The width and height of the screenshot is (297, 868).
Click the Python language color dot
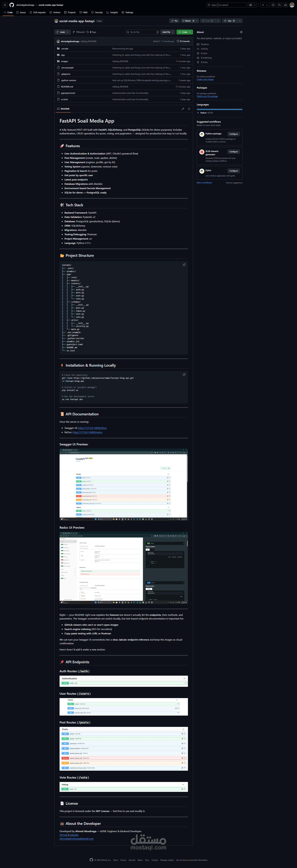click(x=198, y=113)
